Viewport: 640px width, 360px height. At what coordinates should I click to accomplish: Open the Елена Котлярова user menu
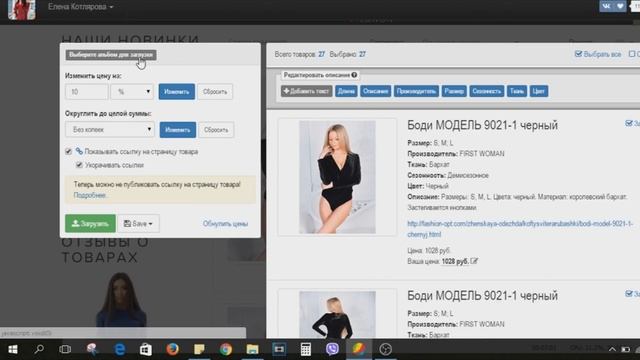[80, 7]
